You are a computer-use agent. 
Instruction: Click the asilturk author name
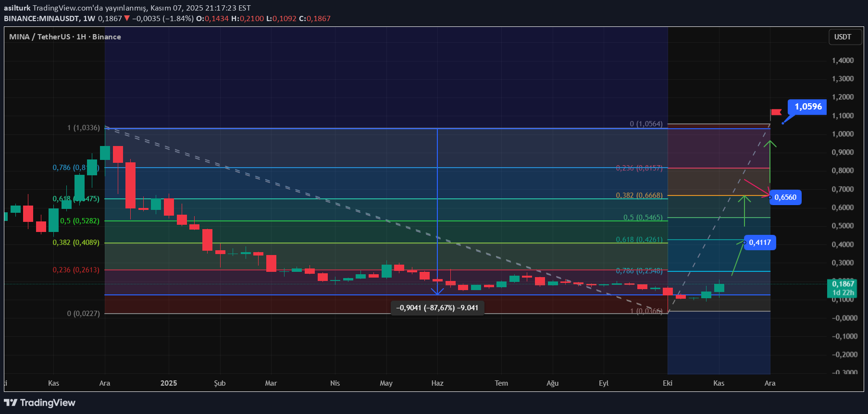click(x=17, y=8)
